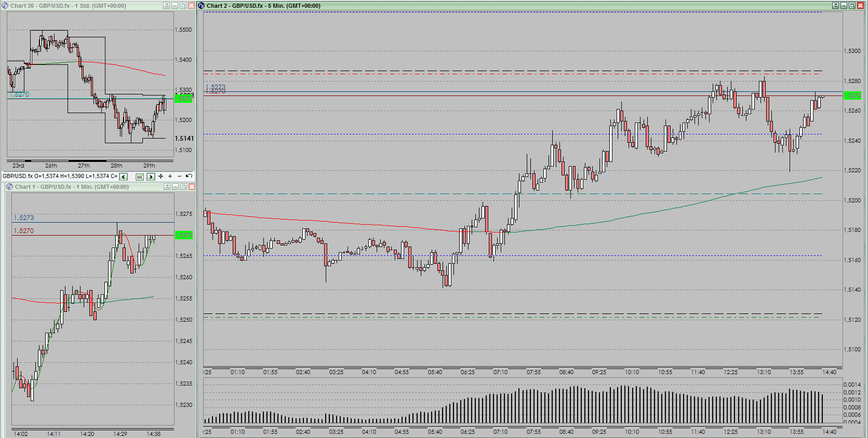
Task: Select the four-way move crosshair tool
Action: coord(161,176)
